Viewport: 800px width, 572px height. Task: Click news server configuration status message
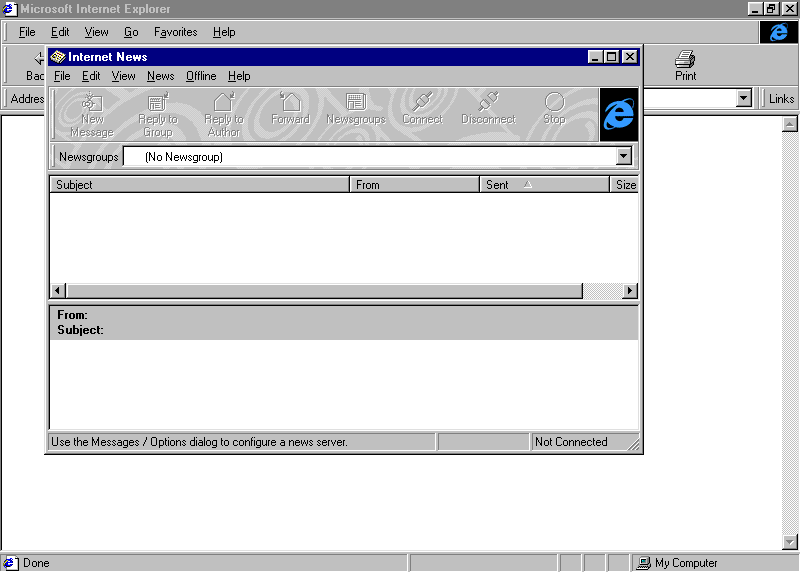pyautogui.click(x=199, y=442)
